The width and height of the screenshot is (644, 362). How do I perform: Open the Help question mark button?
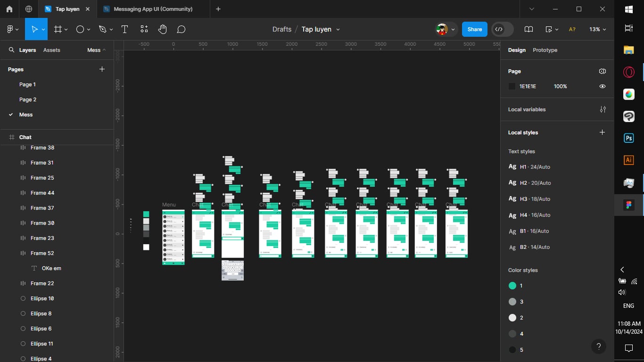(x=598, y=346)
